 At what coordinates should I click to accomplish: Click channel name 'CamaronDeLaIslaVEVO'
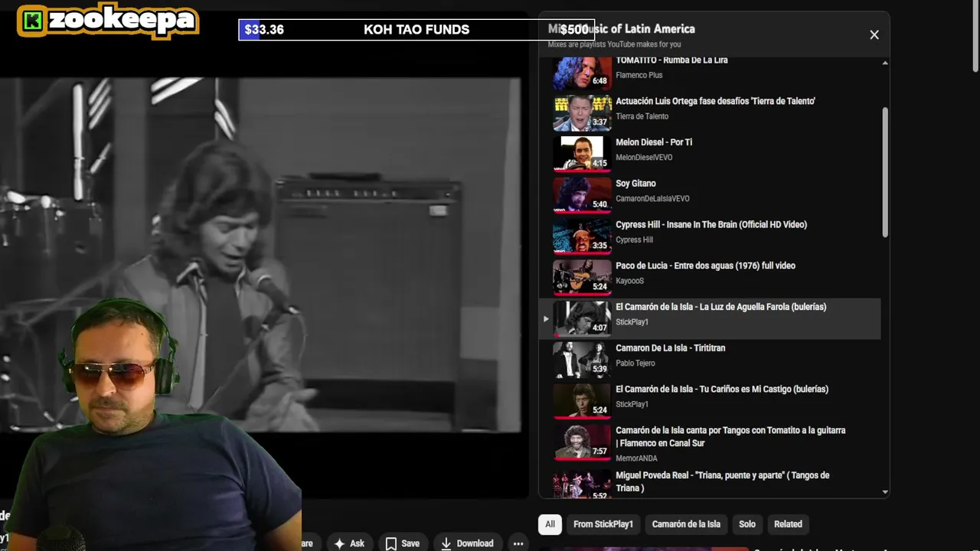coord(652,199)
